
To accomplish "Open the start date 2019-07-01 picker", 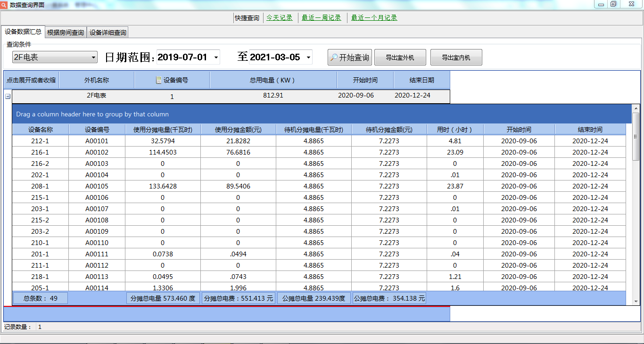I will tap(216, 57).
